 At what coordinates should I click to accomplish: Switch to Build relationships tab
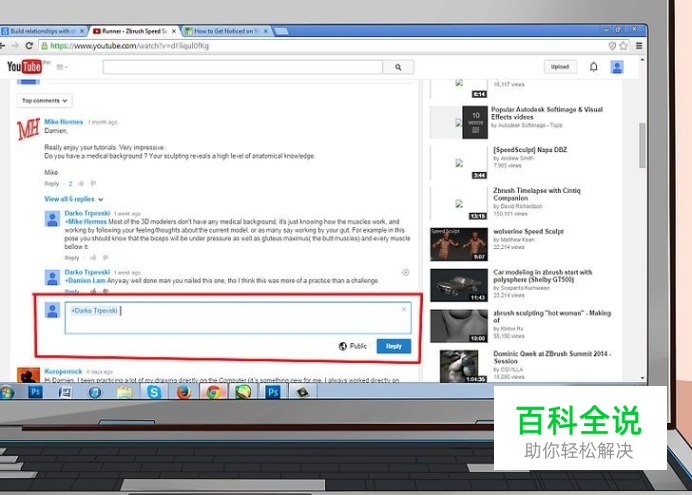click(x=42, y=31)
